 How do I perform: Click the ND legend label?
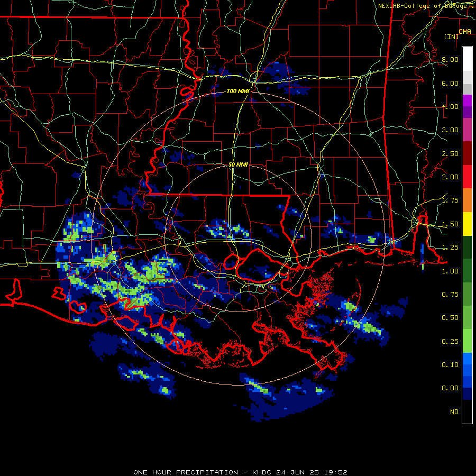click(454, 412)
